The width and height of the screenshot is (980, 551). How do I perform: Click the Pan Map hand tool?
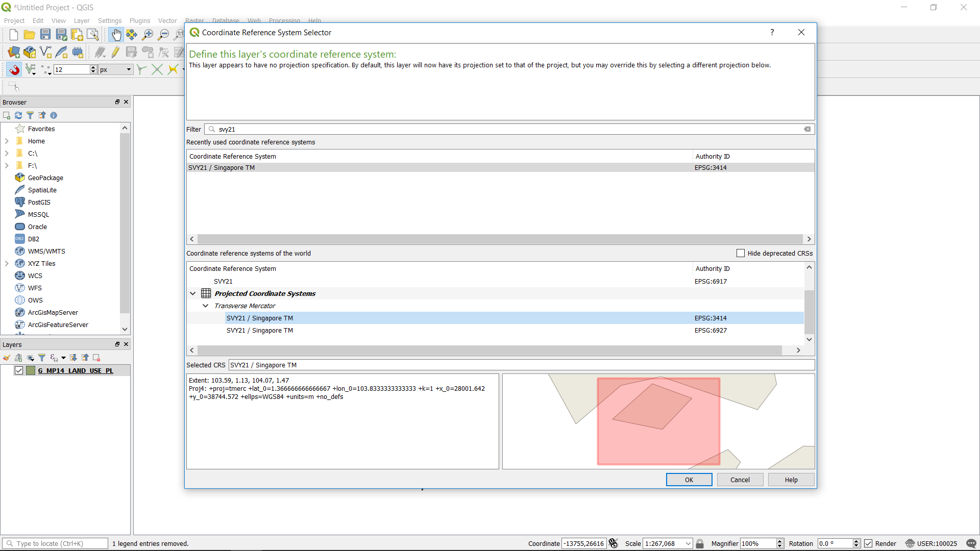tap(116, 35)
